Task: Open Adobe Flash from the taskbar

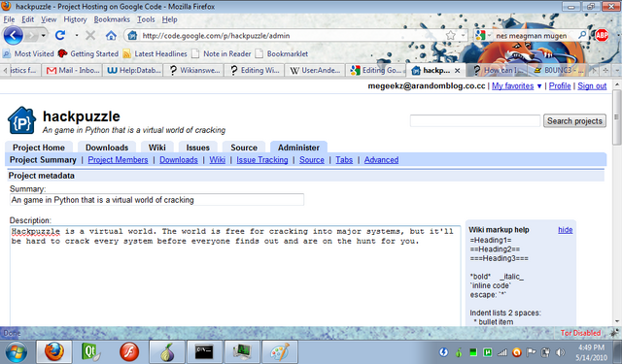Action: 129,351
